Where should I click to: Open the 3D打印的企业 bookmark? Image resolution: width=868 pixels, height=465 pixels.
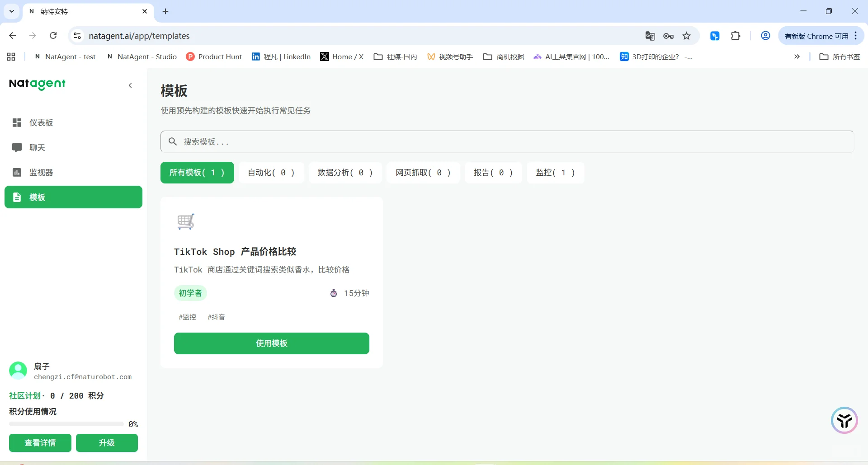(x=656, y=56)
